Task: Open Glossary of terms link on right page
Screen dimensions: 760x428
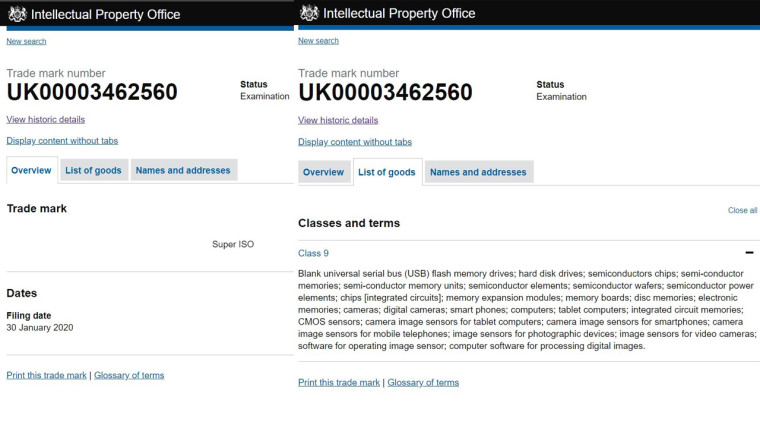Action: (423, 382)
